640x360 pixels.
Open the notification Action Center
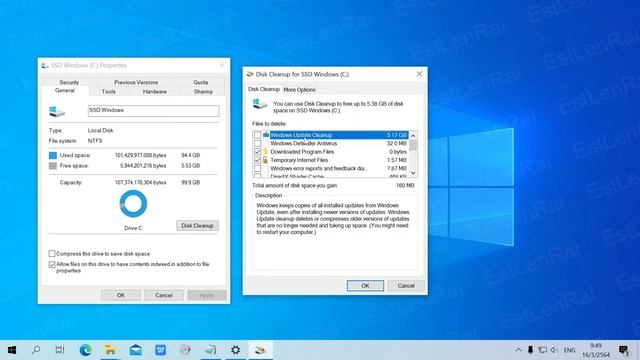(624, 350)
